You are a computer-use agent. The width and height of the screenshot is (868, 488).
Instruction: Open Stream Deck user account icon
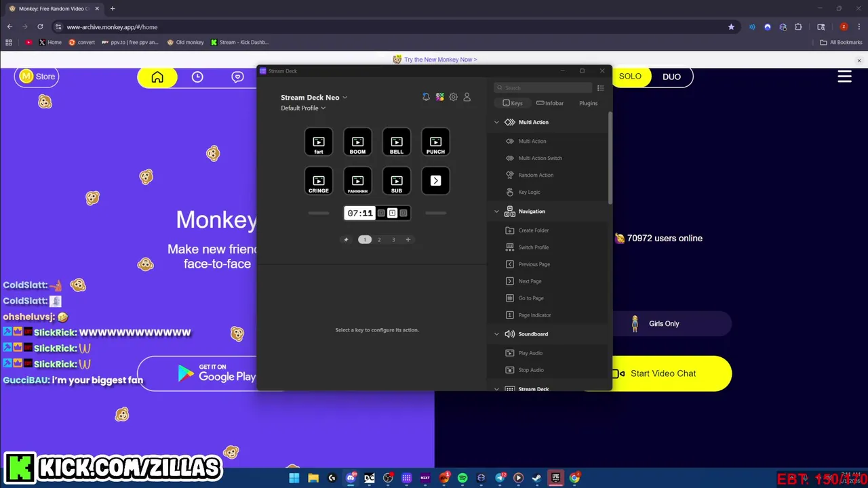click(x=467, y=98)
